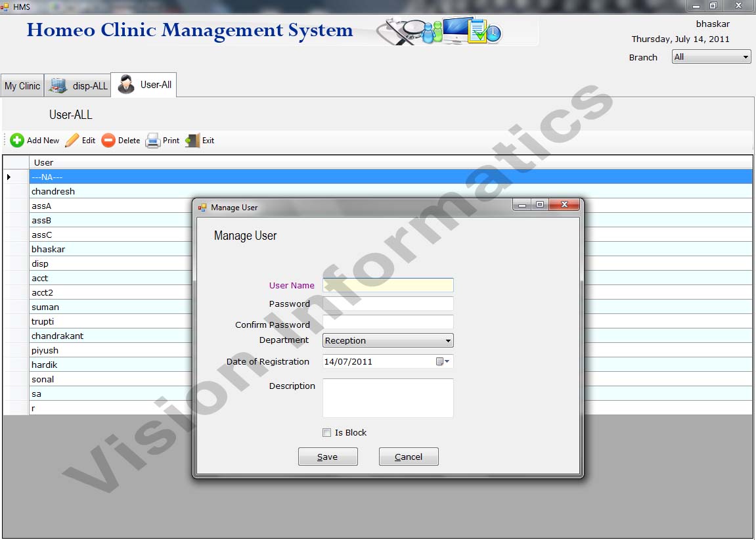This screenshot has height=540, width=756.
Task: Select the User-All tab
Action: tap(144, 84)
